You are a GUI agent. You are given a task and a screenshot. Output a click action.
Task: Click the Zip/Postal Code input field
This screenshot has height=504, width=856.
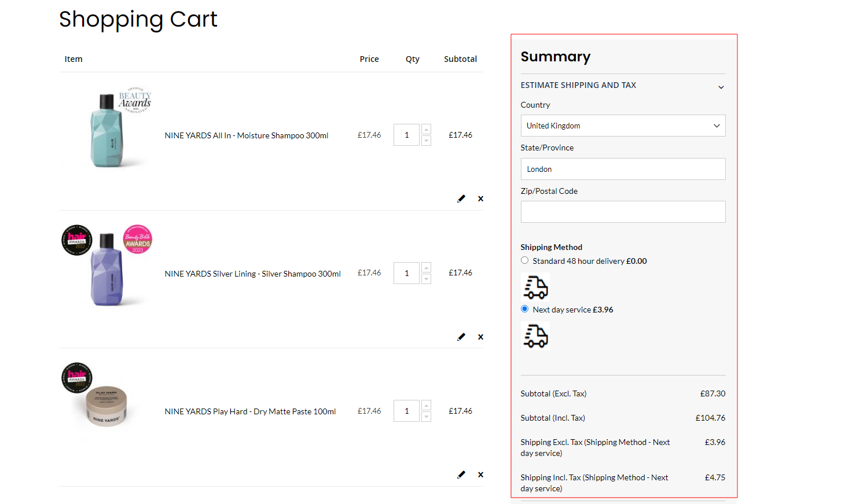point(623,212)
